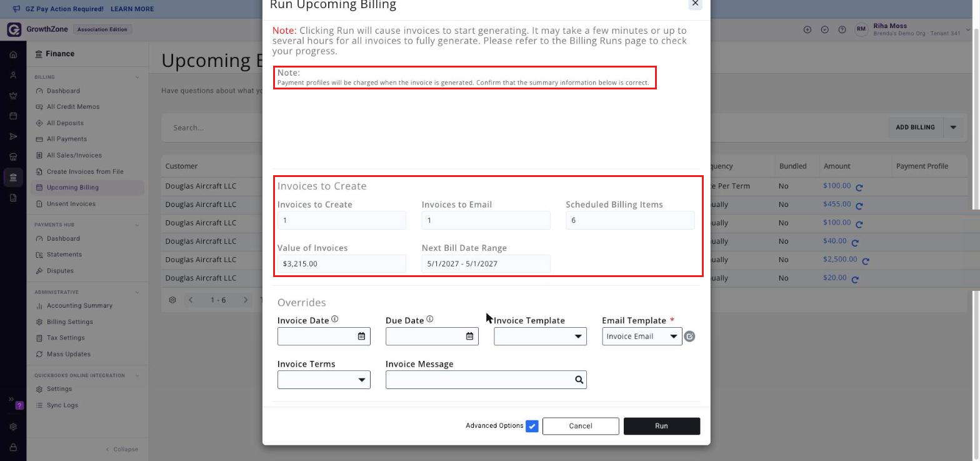Edit email template via round icon
The height and width of the screenshot is (461, 980).
689,337
